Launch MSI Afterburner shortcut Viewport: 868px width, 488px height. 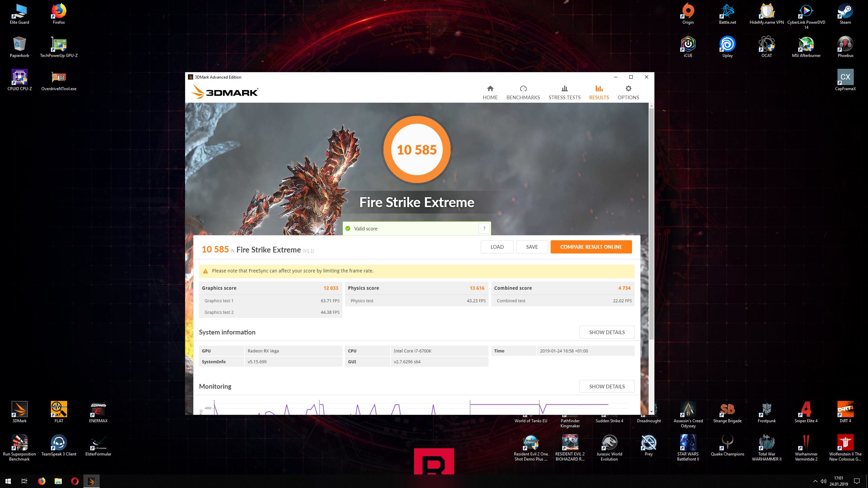806,47
